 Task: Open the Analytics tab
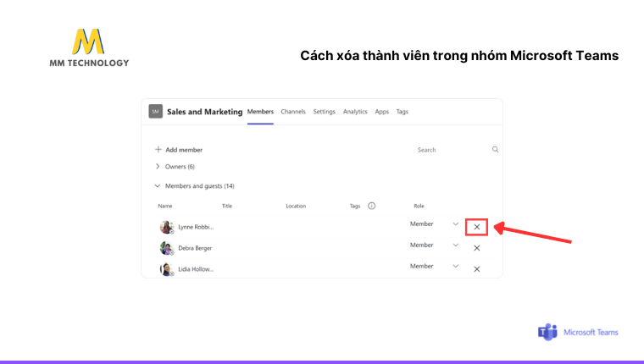(x=355, y=112)
